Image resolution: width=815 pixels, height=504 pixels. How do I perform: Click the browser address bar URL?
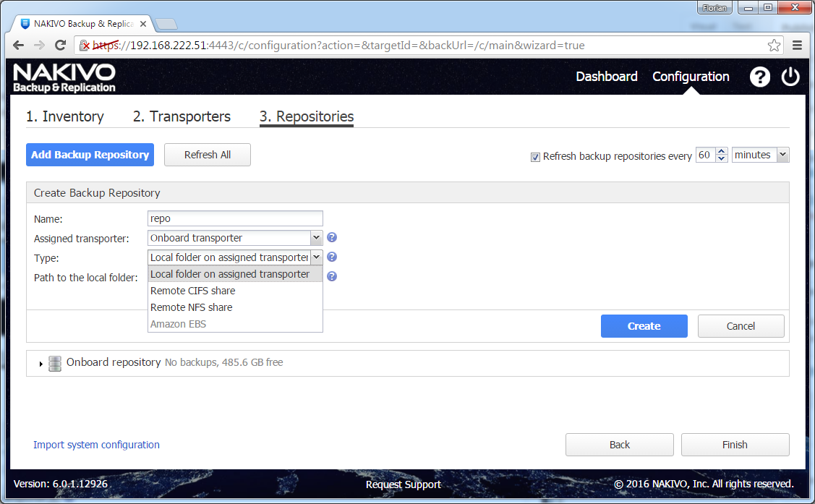[x=338, y=46]
